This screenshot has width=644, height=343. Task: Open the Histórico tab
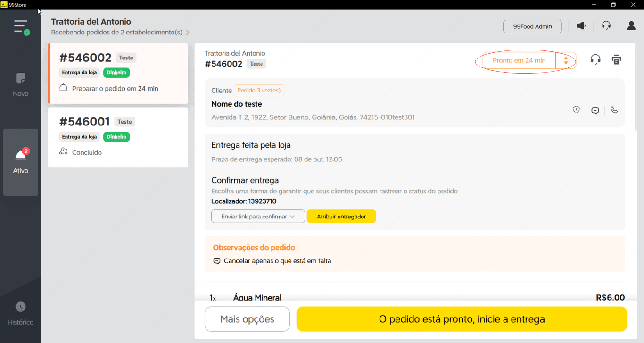coord(21,314)
